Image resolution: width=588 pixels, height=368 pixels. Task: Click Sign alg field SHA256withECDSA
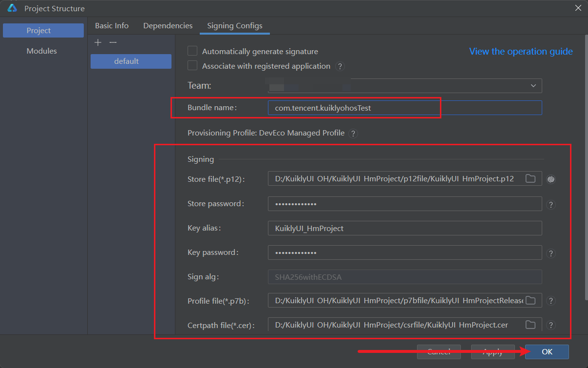(405, 277)
